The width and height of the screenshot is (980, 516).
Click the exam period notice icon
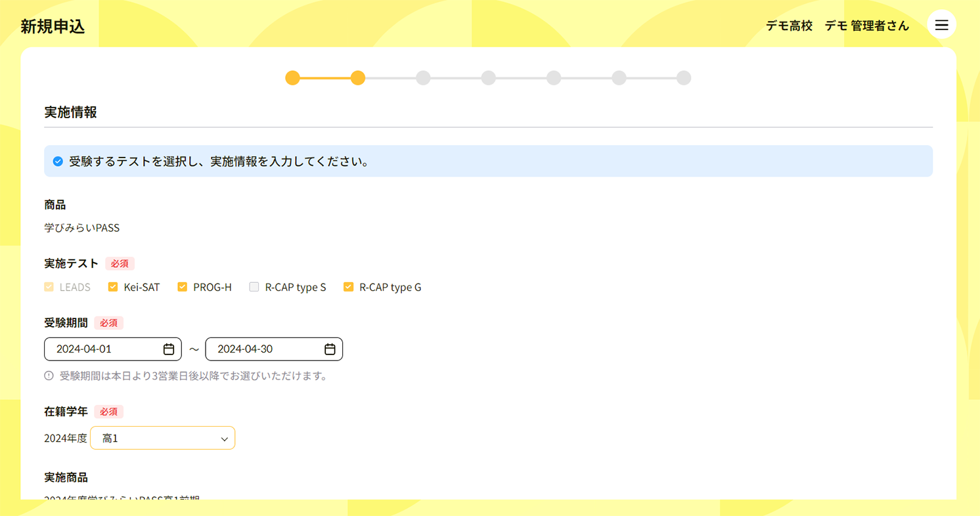[49, 376]
